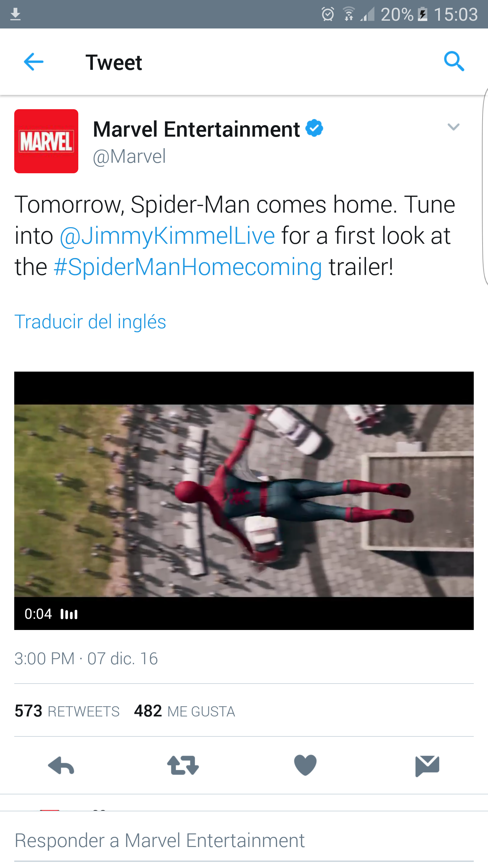The height and width of the screenshot is (868, 488).
Task: Tap the 0:04 video time indicator
Action: pyautogui.click(x=38, y=614)
